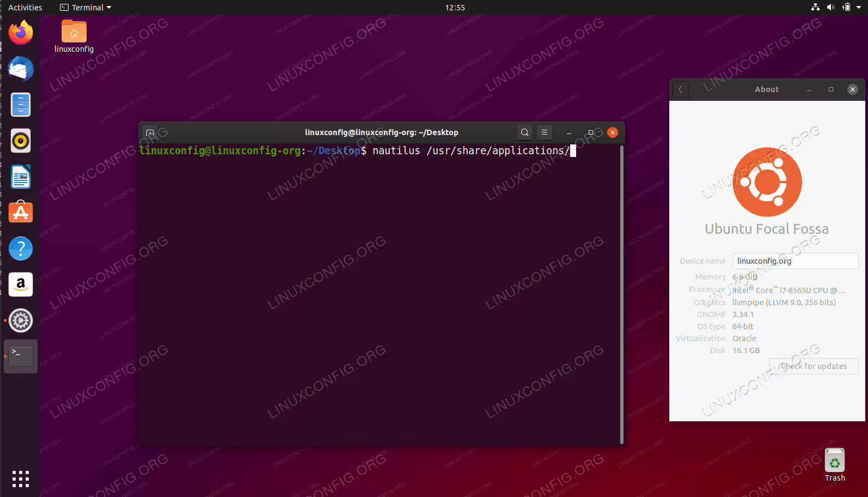Open the terminal hamburger menu
The height and width of the screenshot is (497, 868).
click(x=545, y=132)
